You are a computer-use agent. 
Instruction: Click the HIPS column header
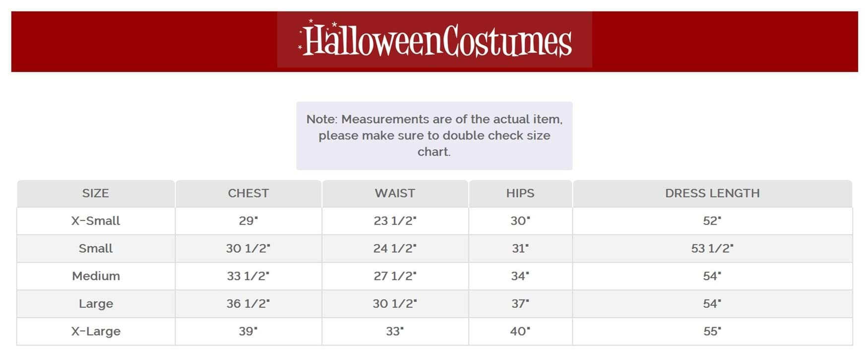pos(520,193)
